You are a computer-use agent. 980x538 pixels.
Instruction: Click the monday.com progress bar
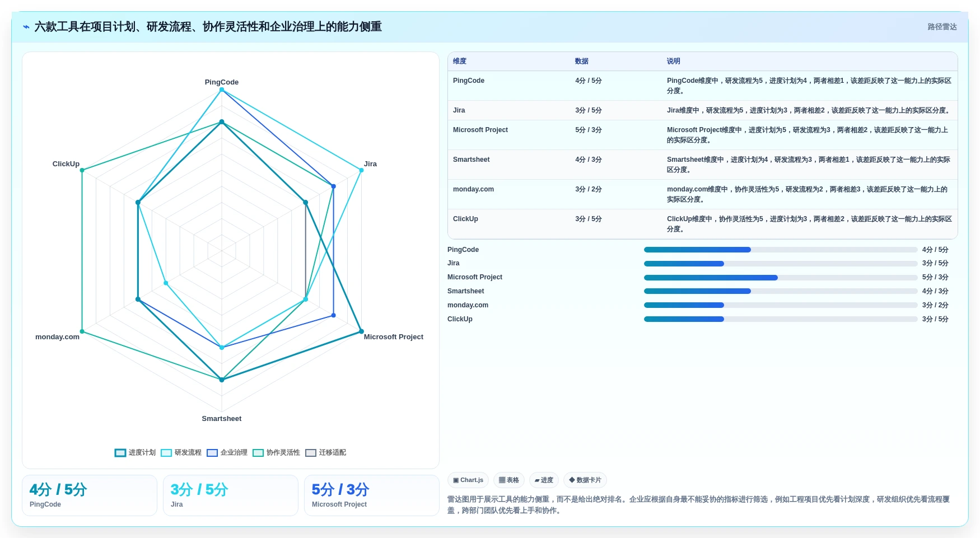[x=781, y=305]
